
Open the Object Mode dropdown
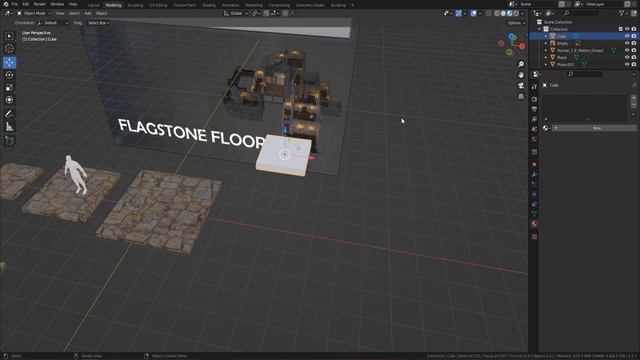click(x=34, y=13)
